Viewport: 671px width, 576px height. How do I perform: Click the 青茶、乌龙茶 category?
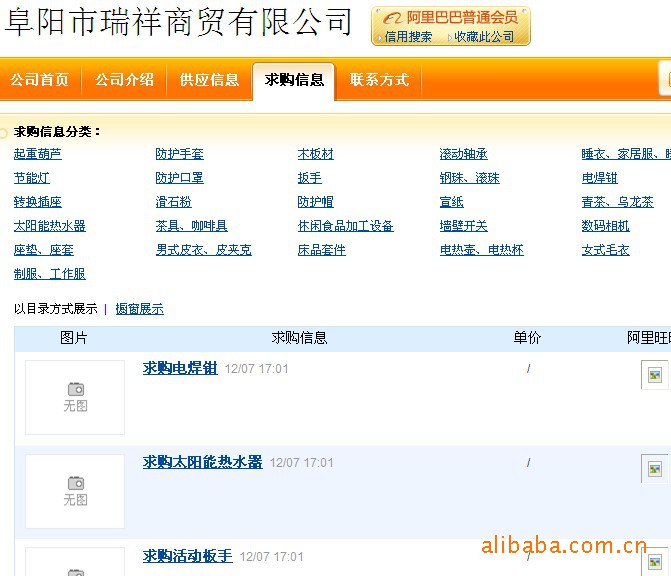coord(618,202)
